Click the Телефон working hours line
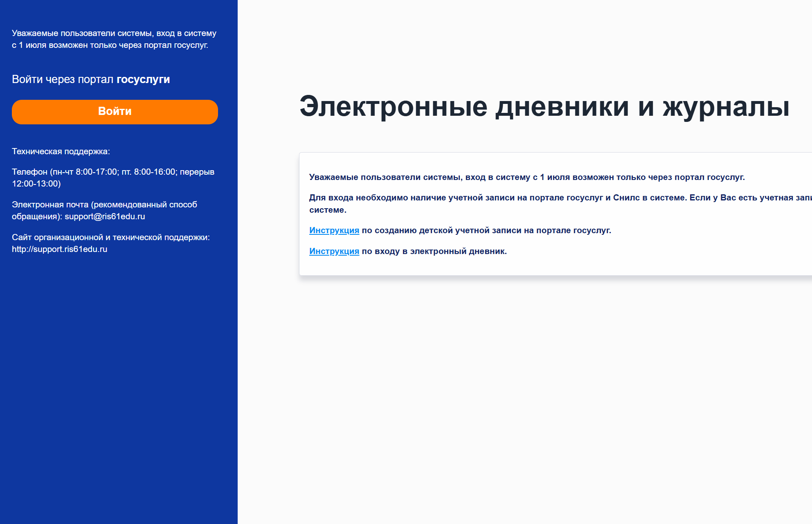 pos(113,172)
